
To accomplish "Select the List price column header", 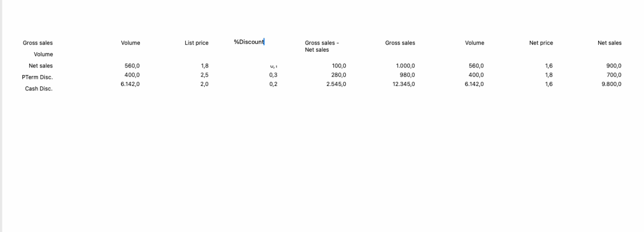I will click(x=197, y=43).
